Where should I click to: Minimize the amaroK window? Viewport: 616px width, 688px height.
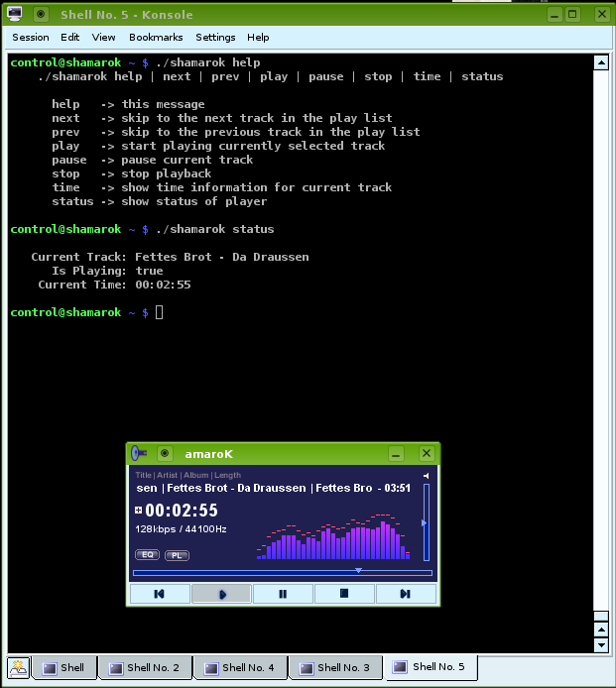click(x=396, y=454)
